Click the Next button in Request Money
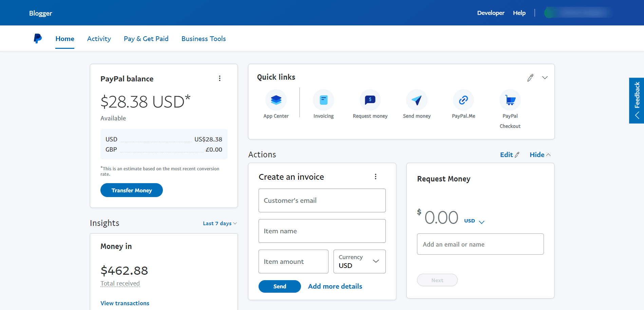Screen dimensions: 644x310 (437, 280)
